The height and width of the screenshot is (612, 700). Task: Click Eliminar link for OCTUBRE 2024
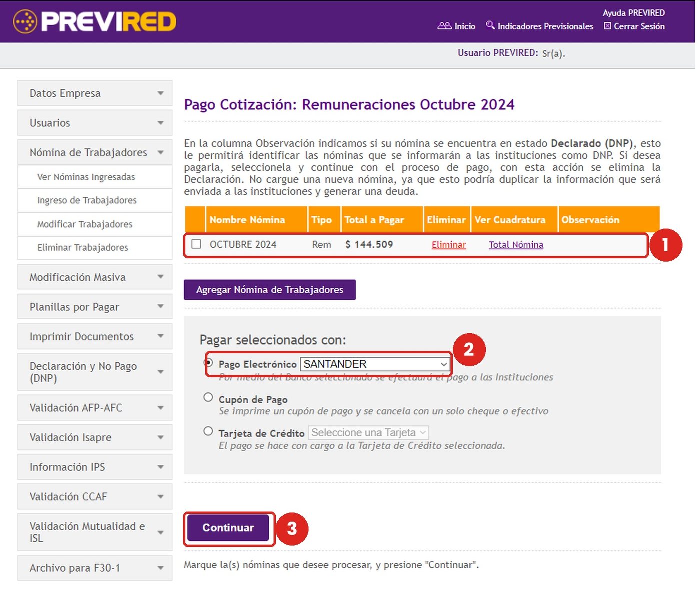(x=449, y=245)
